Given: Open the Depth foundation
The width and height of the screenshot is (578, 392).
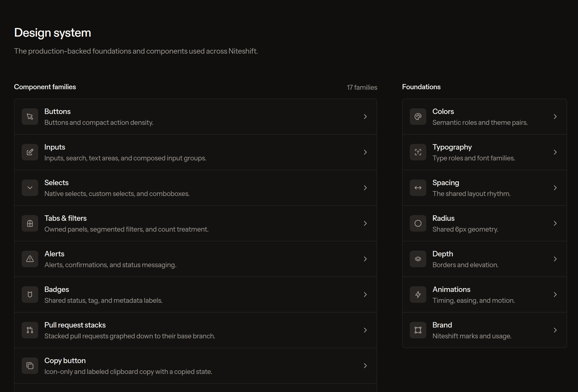Looking at the screenshot, I should click(x=485, y=259).
